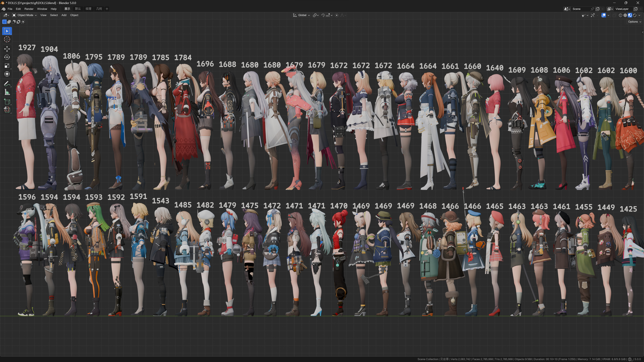Activate the Rotate tool
The image size is (644, 362).
[x=7, y=57]
